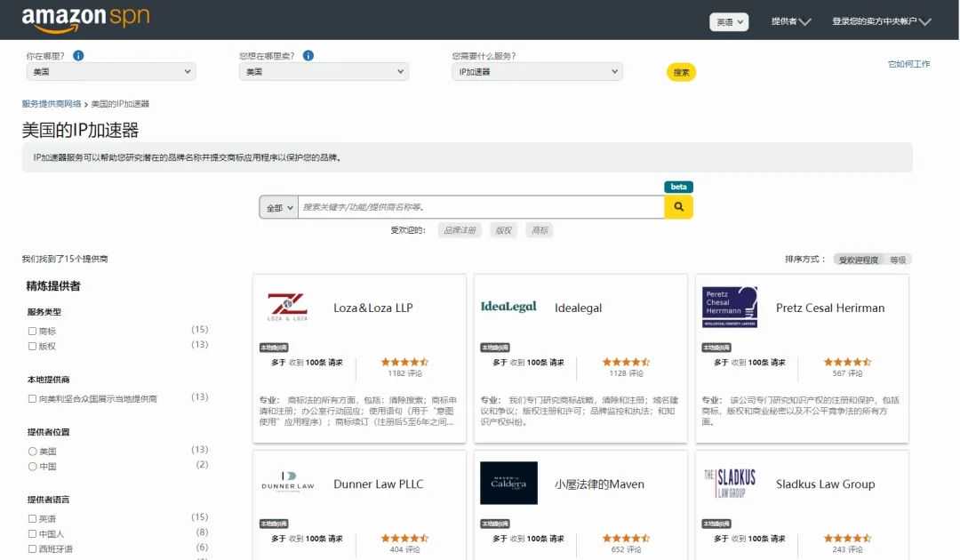Open the Sladkus Law Group provider name
The height and width of the screenshot is (560, 960).
(x=825, y=484)
